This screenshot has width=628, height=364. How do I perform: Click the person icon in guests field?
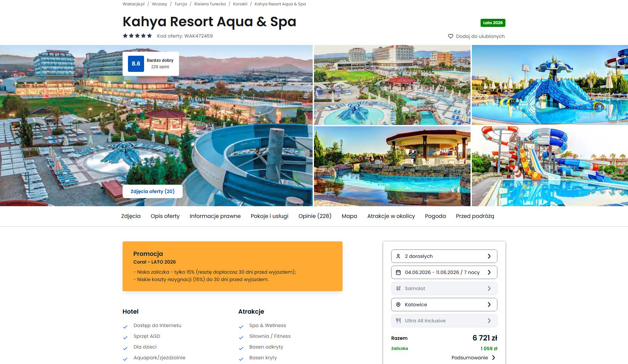pos(398,256)
